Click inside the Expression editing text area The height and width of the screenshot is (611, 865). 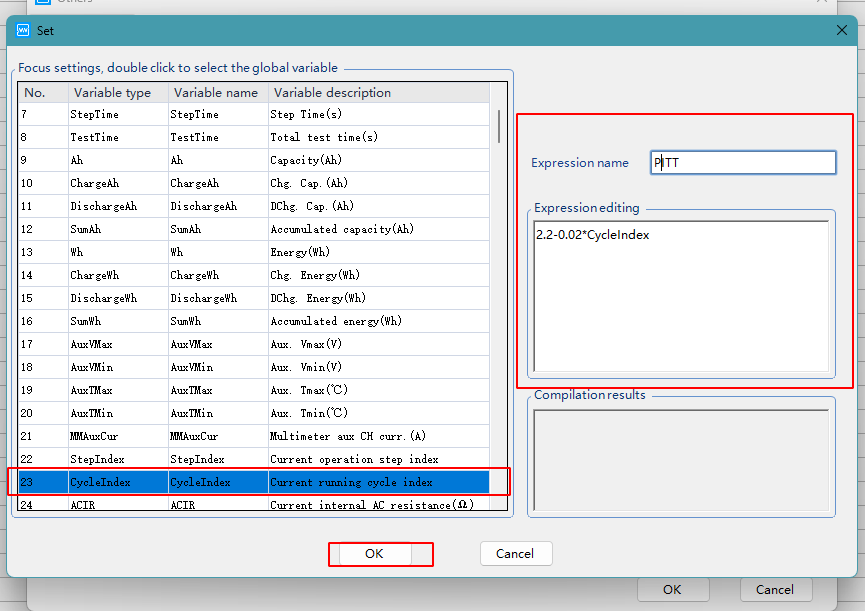[681, 295]
